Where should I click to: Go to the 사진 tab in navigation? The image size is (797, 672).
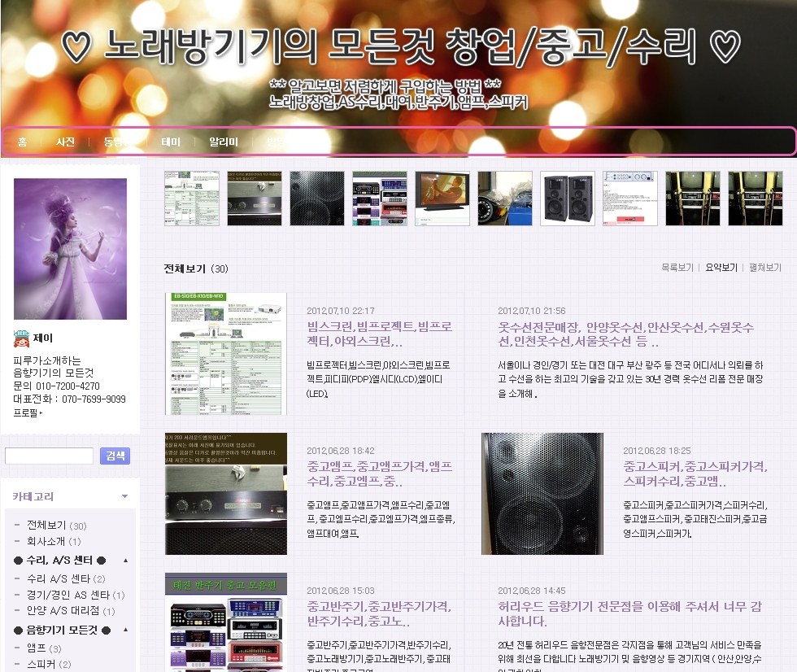[x=65, y=142]
